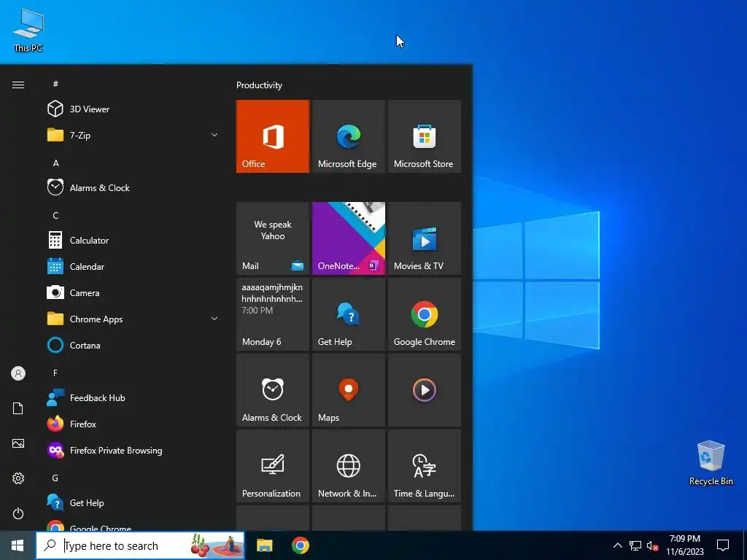Launch the Google Chrome tile
747x560 pixels.
pyautogui.click(x=425, y=314)
